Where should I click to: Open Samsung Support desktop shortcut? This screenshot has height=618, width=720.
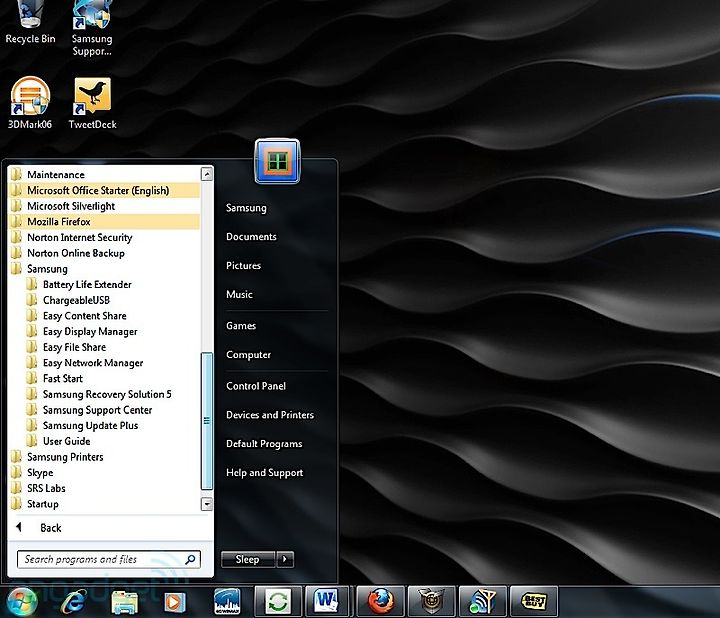point(92,28)
